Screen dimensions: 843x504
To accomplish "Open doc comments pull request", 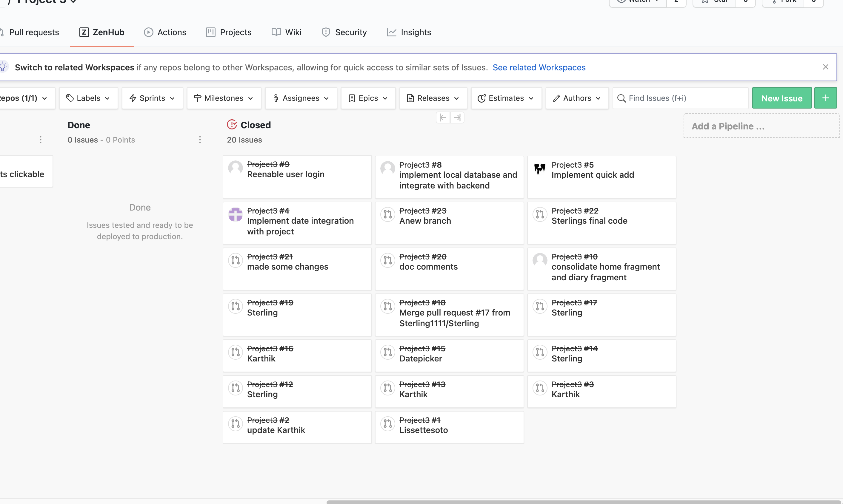I will [x=449, y=269].
